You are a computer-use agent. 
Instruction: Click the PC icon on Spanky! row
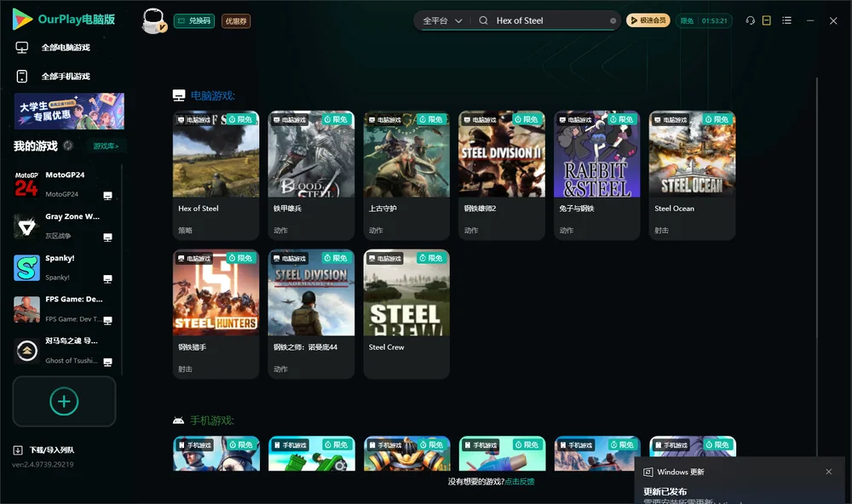107,278
